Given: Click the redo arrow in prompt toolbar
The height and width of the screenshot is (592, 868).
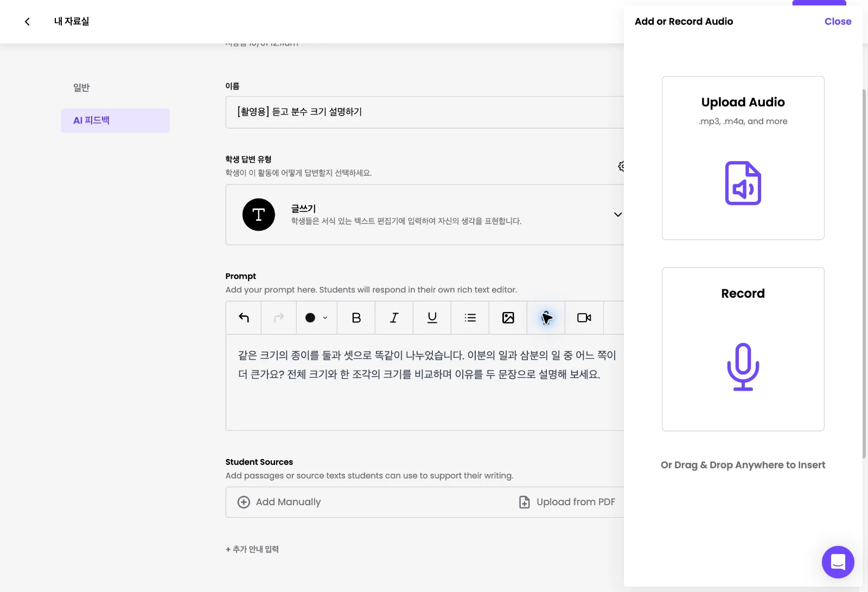Looking at the screenshot, I should pos(279,317).
